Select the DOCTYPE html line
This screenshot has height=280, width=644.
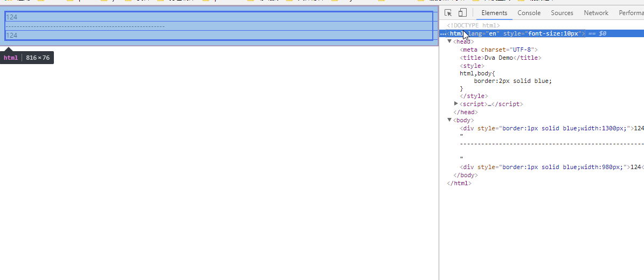(x=473, y=25)
